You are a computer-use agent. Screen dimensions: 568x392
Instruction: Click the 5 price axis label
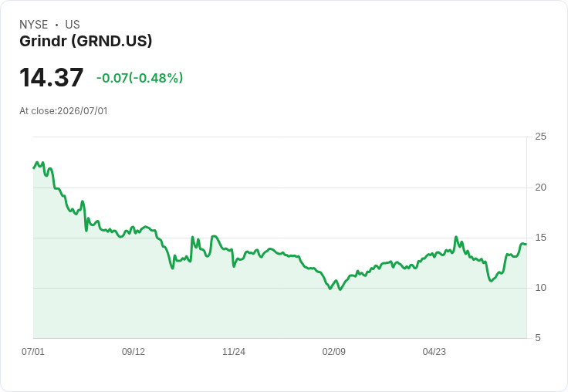(x=538, y=338)
